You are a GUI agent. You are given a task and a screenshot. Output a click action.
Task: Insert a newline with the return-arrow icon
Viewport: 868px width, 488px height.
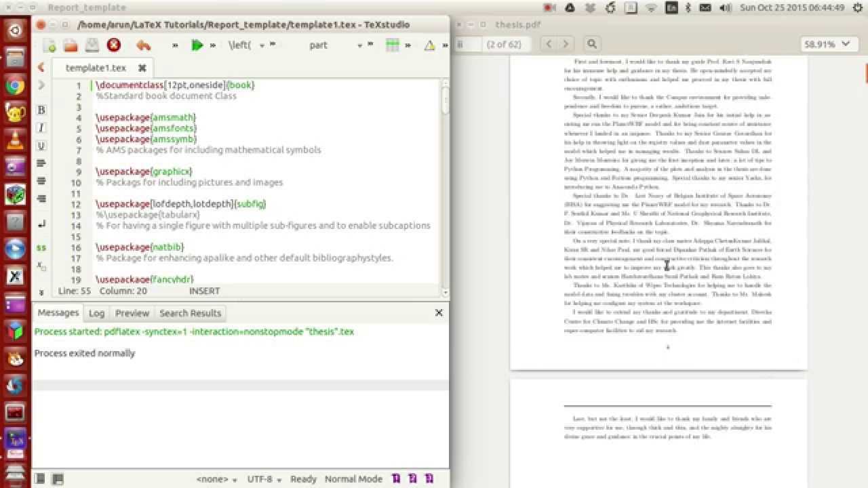click(x=41, y=224)
